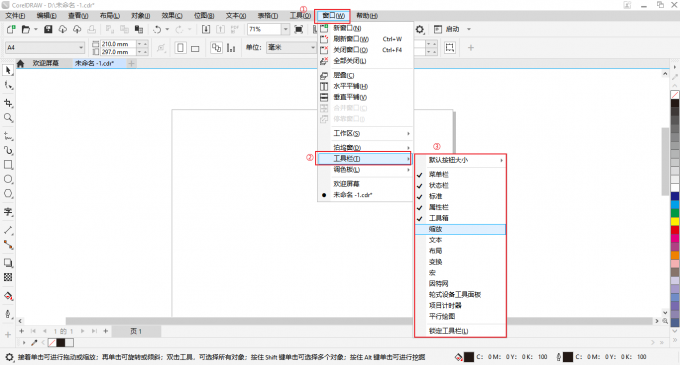Click the page width 210.0 mm field

click(118, 44)
